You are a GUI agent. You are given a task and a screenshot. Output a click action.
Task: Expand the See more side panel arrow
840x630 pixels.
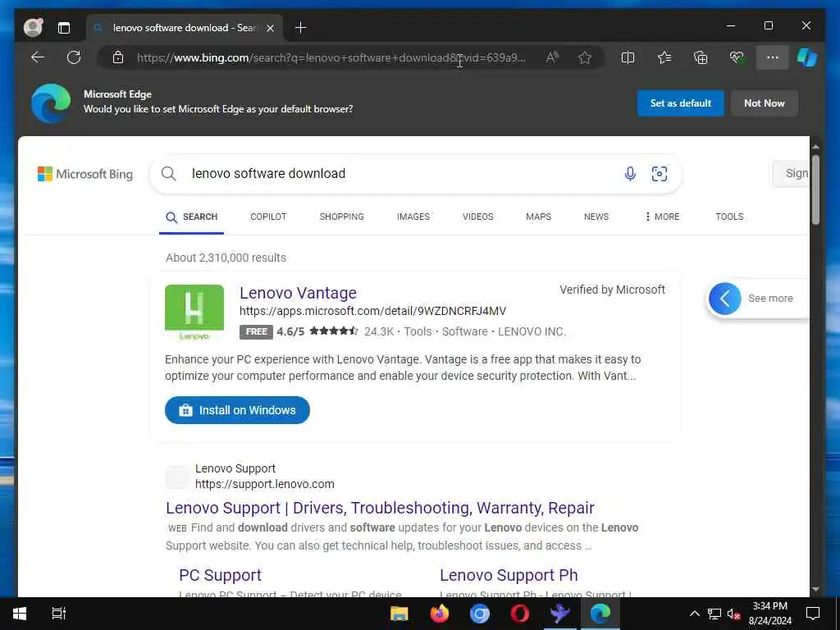click(725, 299)
